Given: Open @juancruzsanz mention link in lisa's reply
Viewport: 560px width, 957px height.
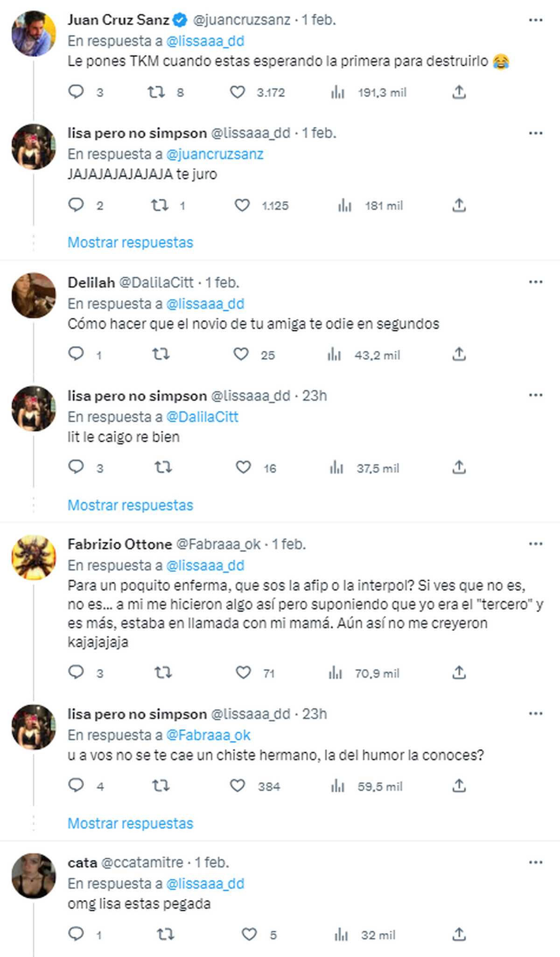Looking at the screenshot, I should click(x=215, y=154).
